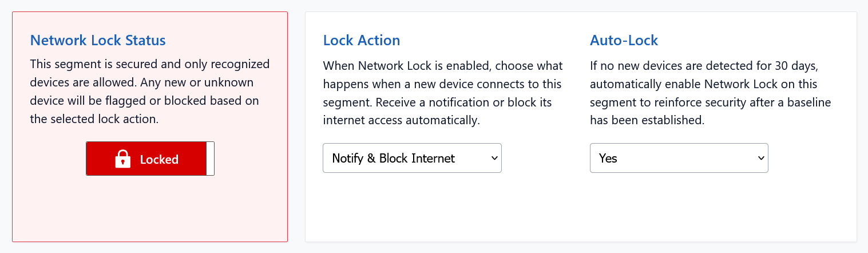This screenshot has height=253, width=868.
Task: Open the Auto-Lock dropdown
Action: 679,158
